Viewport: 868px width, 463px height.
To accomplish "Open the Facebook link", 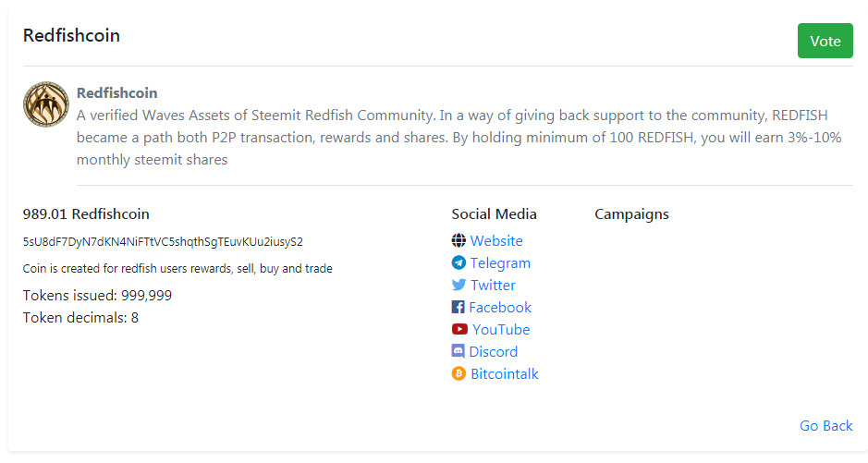I will point(500,307).
